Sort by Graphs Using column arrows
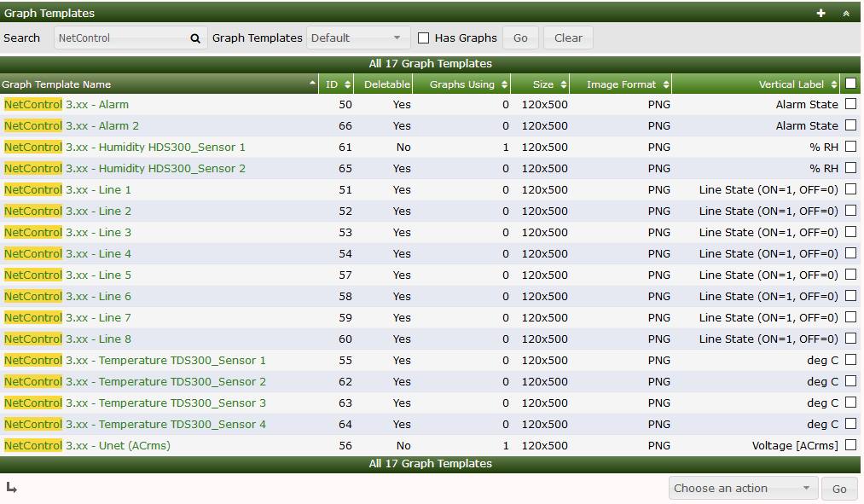 pyautogui.click(x=504, y=84)
